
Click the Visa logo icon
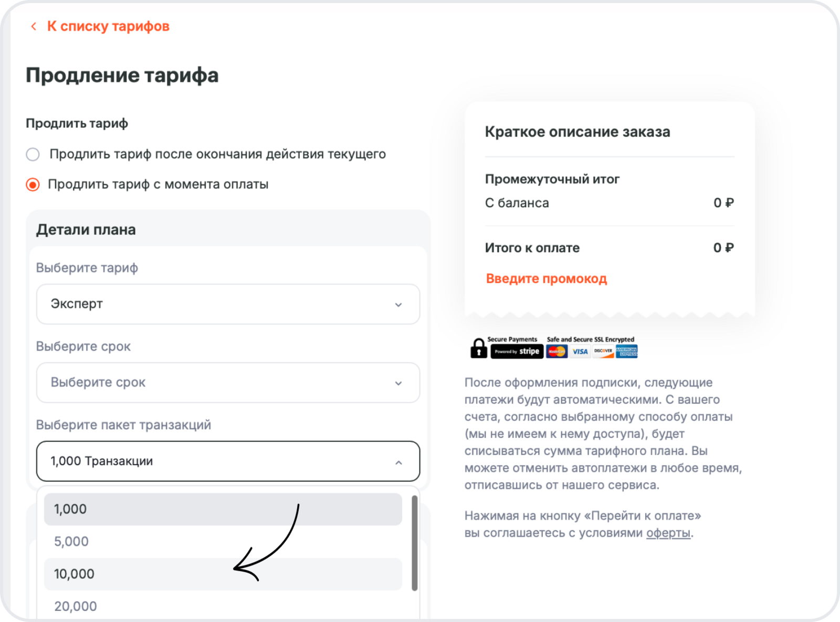tap(580, 351)
